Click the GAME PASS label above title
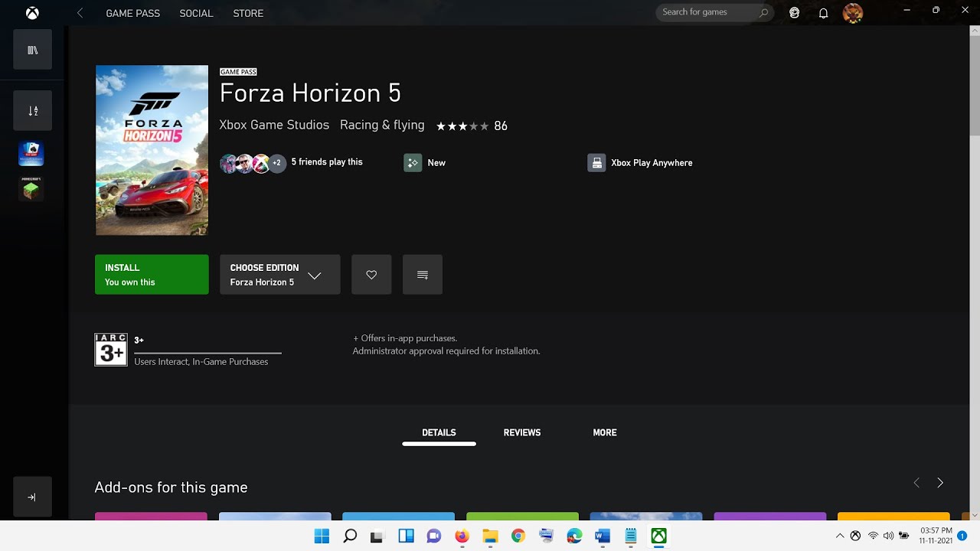 click(238, 72)
